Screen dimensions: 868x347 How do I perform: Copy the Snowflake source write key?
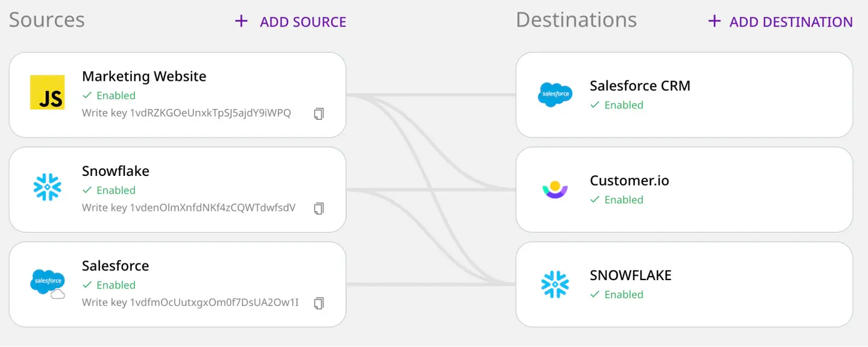point(319,208)
